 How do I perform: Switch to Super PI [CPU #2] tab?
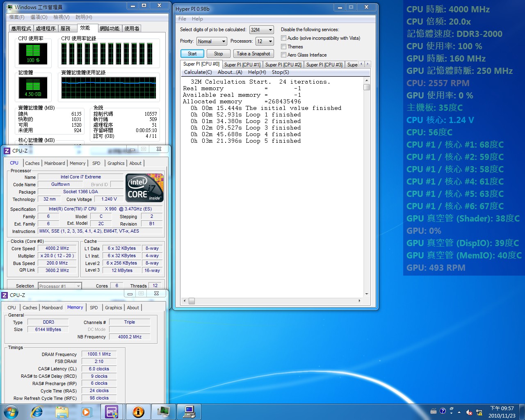pyautogui.click(x=283, y=64)
